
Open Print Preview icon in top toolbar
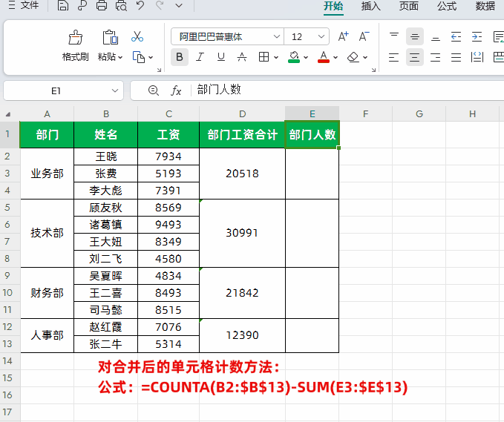click(x=121, y=5)
